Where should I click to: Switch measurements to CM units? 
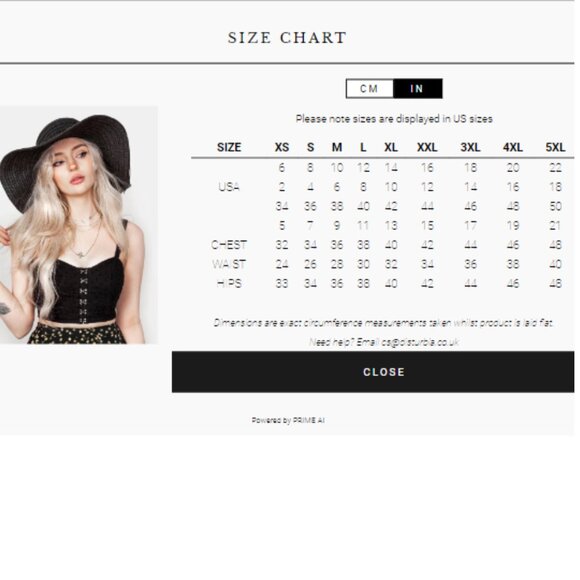pyautogui.click(x=370, y=89)
